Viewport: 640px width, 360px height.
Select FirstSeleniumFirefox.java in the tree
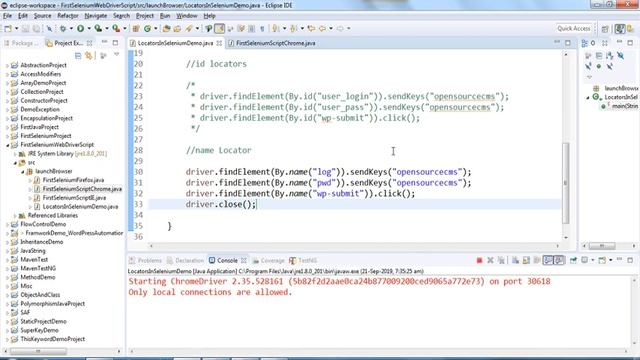point(73,180)
